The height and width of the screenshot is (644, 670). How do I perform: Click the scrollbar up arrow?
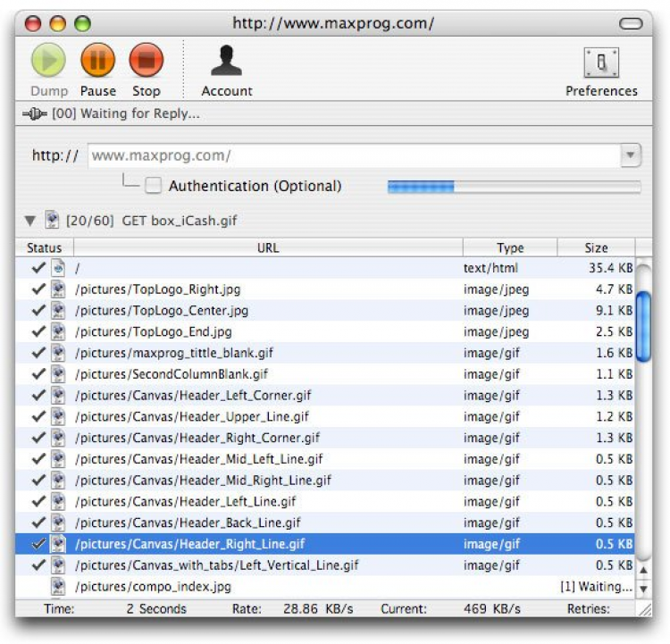[643, 570]
